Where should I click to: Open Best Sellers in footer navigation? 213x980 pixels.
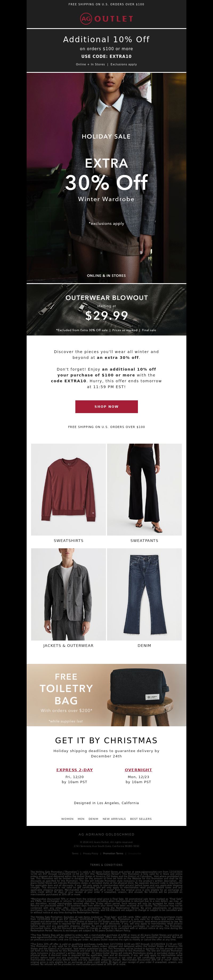click(141, 819)
